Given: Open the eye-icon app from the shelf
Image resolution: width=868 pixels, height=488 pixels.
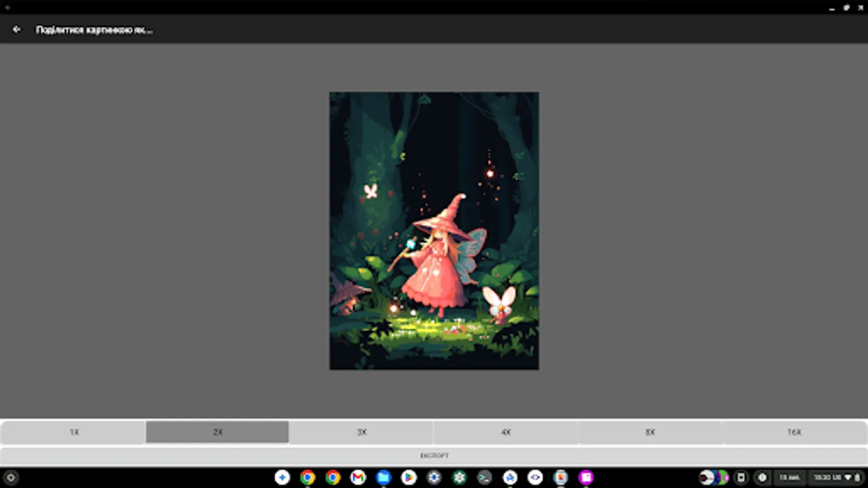Looking at the screenshot, I should pos(536,478).
